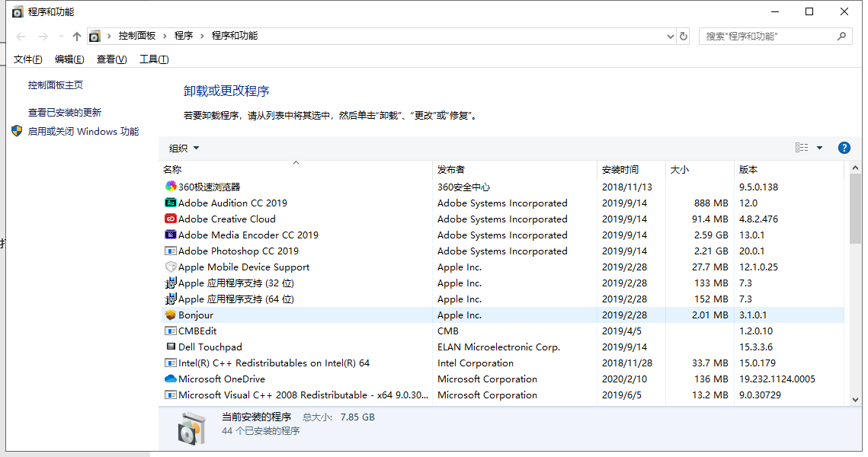Click the publisher Intel Corporation

[476, 363]
